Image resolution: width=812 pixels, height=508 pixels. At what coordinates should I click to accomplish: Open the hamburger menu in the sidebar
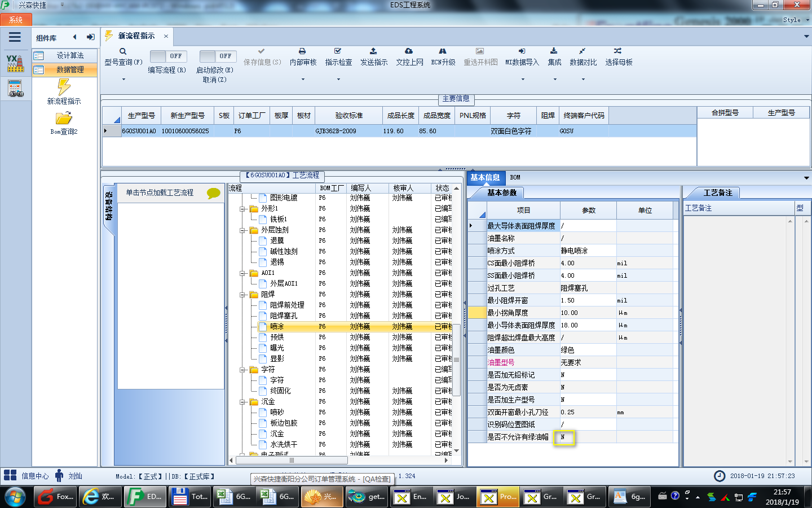[15, 37]
